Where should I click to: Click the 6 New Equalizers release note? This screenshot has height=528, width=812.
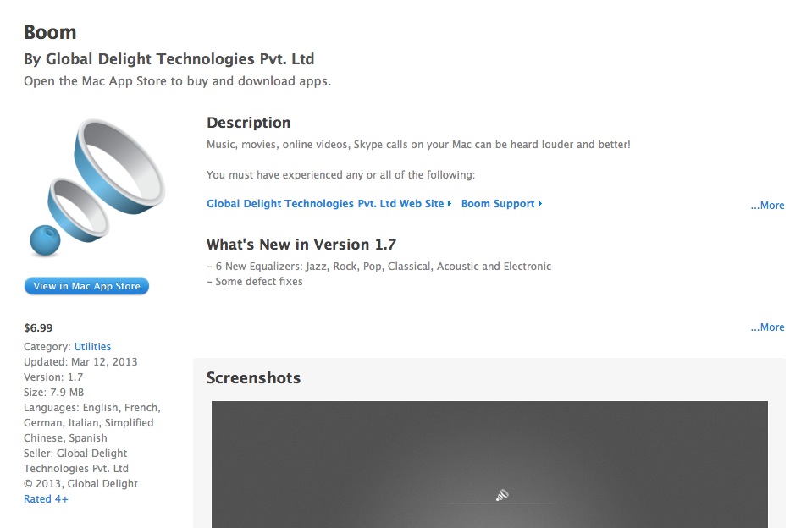pyautogui.click(x=379, y=266)
